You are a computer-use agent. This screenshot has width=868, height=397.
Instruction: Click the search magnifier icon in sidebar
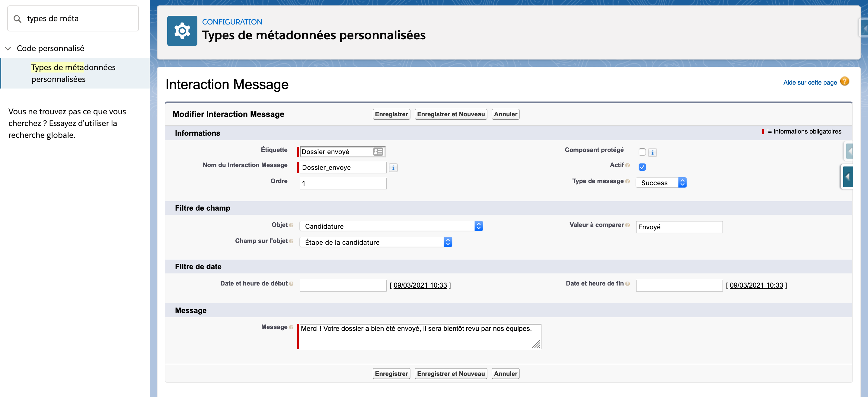(x=17, y=18)
